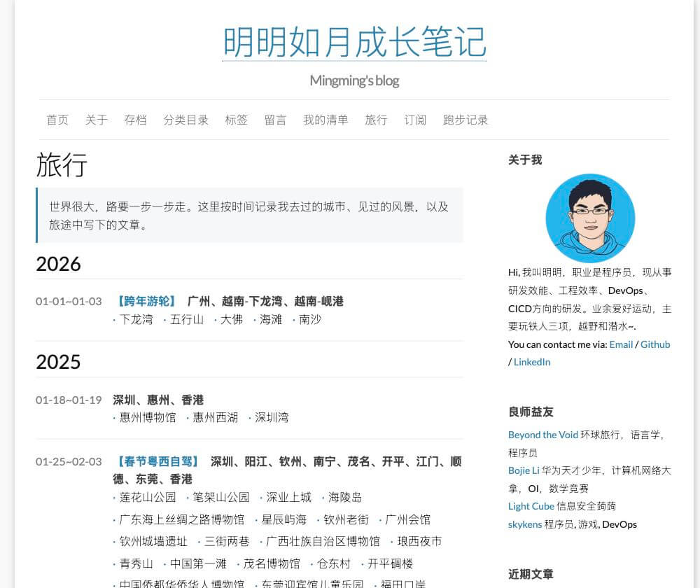Click the 2026 year heading
Screen dimensions: 700x588
pyautogui.click(x=59, y=264)
